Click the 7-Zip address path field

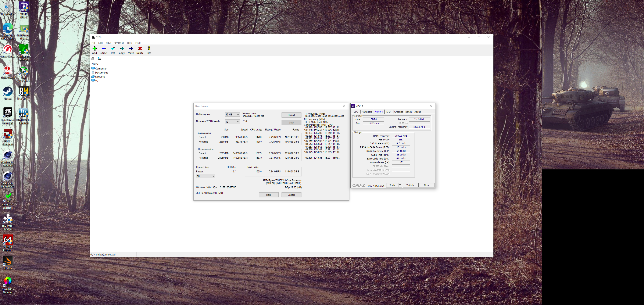(293, 58)
